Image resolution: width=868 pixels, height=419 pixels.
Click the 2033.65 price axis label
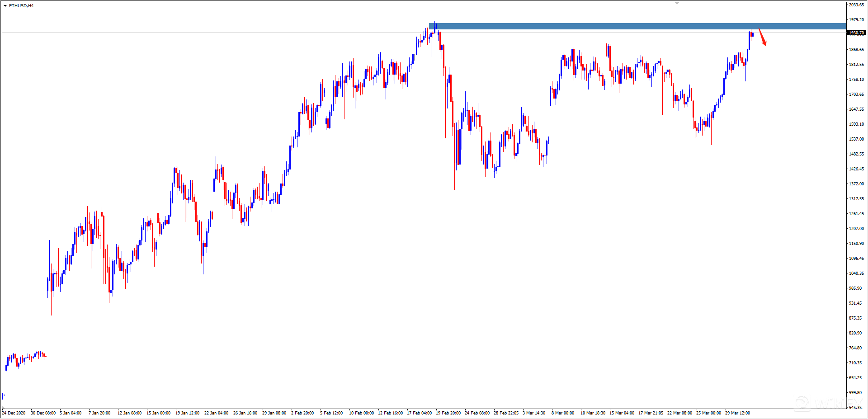pos(856,5)
